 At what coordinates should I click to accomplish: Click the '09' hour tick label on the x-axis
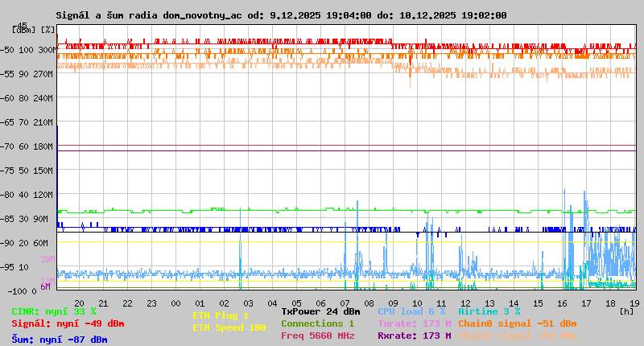click(x=393, y=303)
